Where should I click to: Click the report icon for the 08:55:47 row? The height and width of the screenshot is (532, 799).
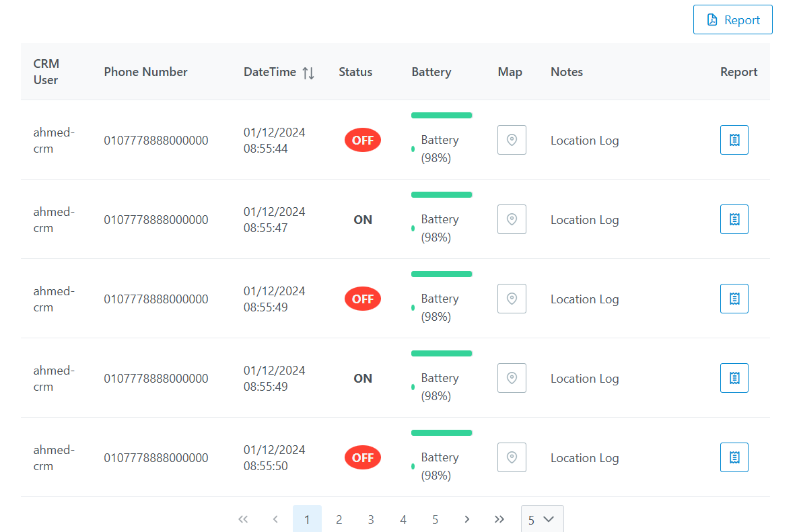coord(734,219)
